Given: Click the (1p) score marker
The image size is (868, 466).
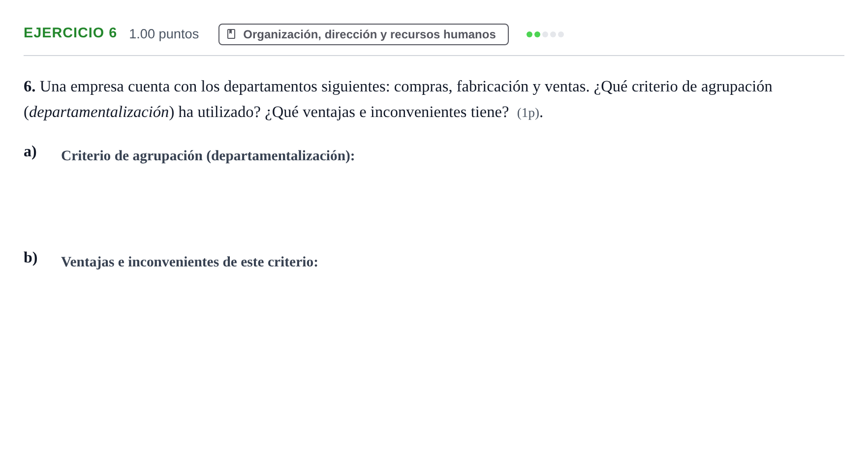Looking at the screenshot, I should [x=528, y=113].
